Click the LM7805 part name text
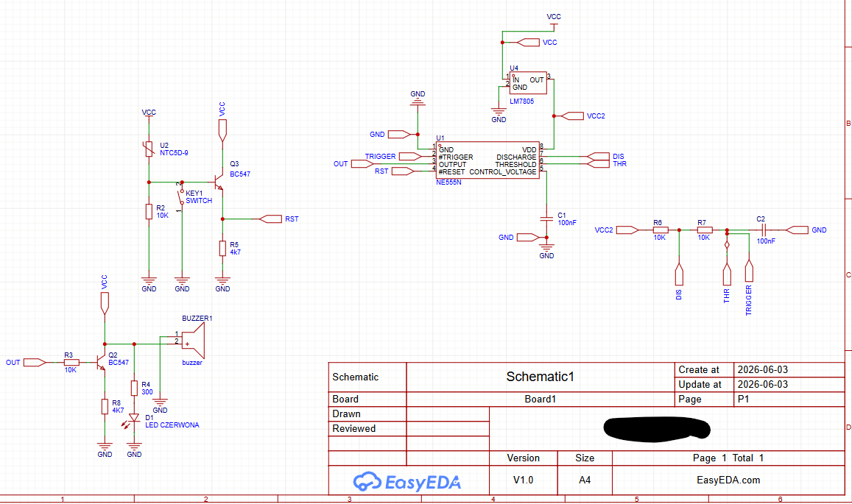The width and height of the screenshot is (852, 504). pyautogui.click(x=521, y=101)
